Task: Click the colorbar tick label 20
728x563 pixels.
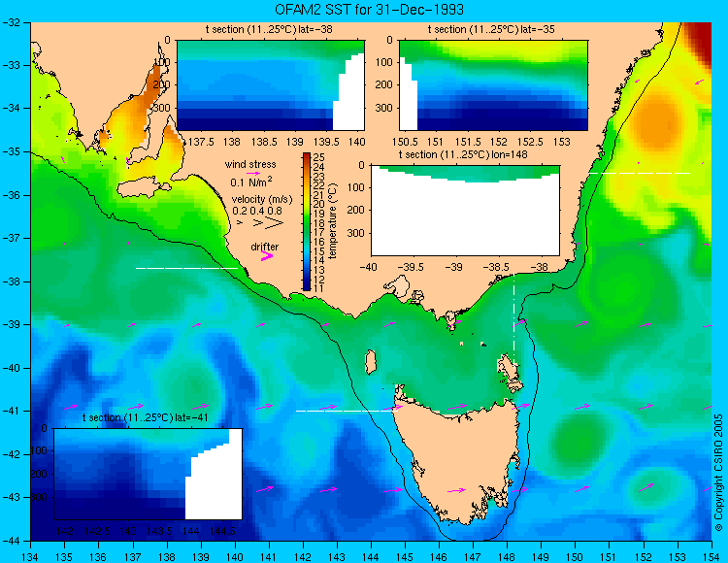Action: tap(319, 204)
